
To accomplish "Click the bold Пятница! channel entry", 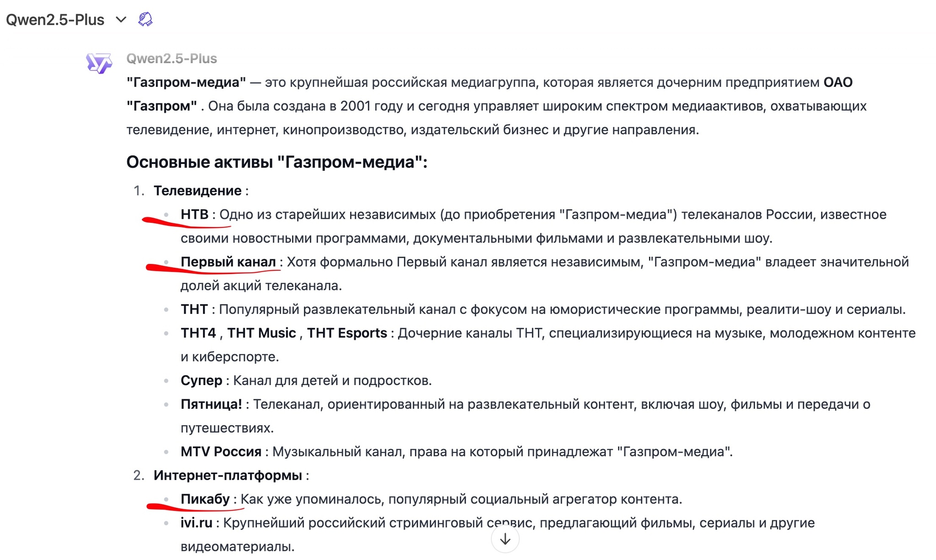I will coord(211,404).
